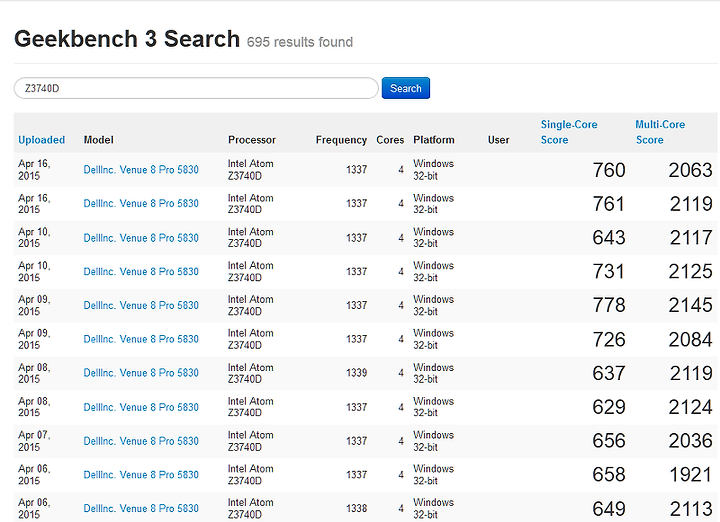Screen dimensions: 720x522
Task: Open Venue 8 Pro result scoring 656
Action: point(141,441)
